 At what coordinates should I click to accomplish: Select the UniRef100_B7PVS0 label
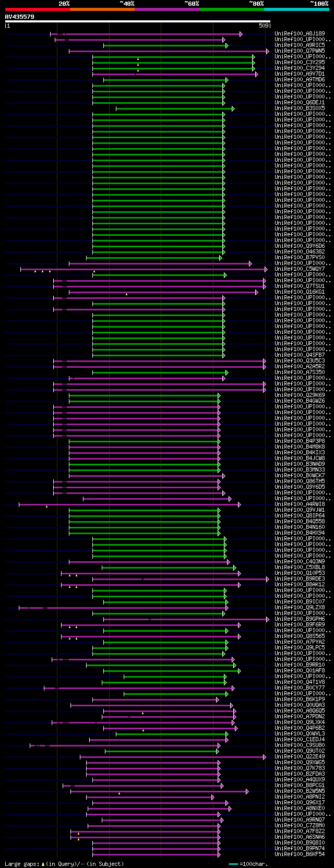[x=300, y=258]
